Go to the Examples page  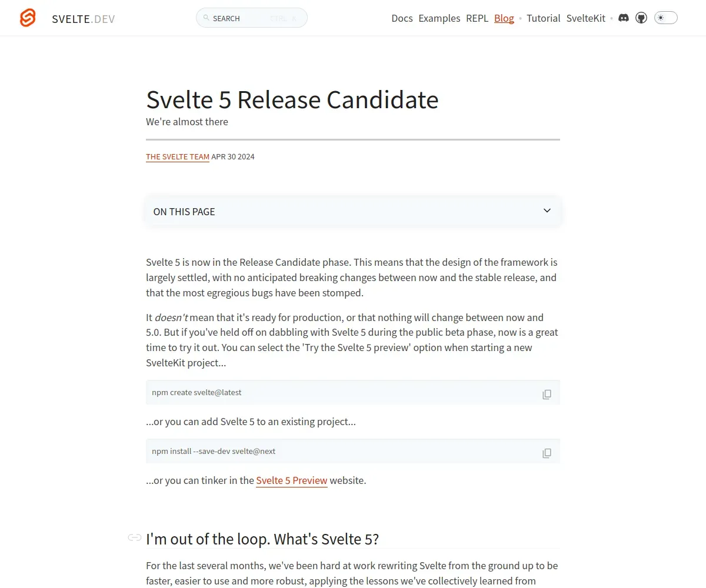click(439, 18)
